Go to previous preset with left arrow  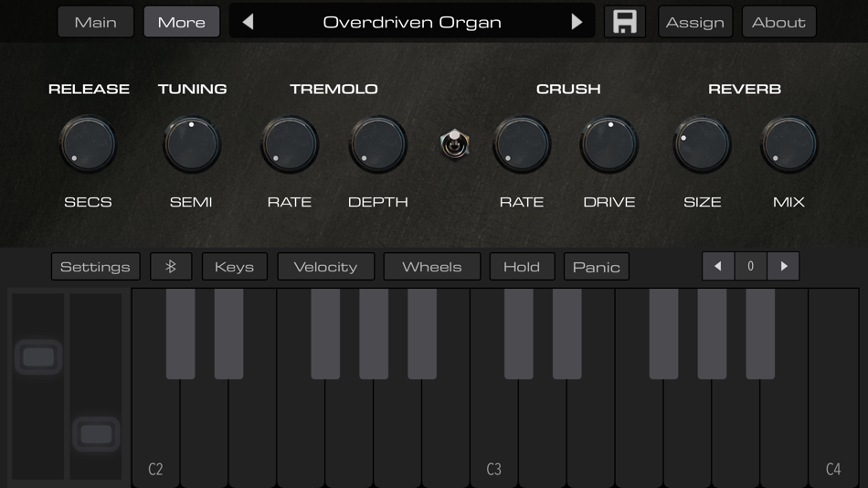click(248, 22)
